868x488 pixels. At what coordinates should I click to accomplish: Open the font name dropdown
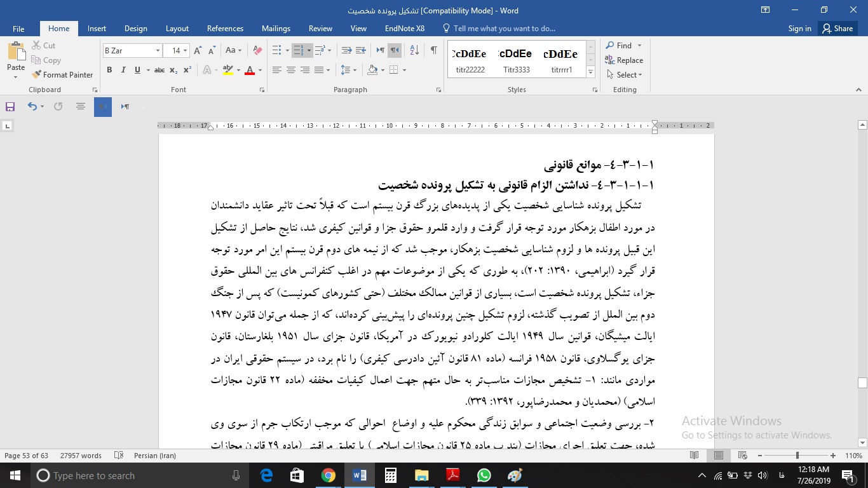157,50
